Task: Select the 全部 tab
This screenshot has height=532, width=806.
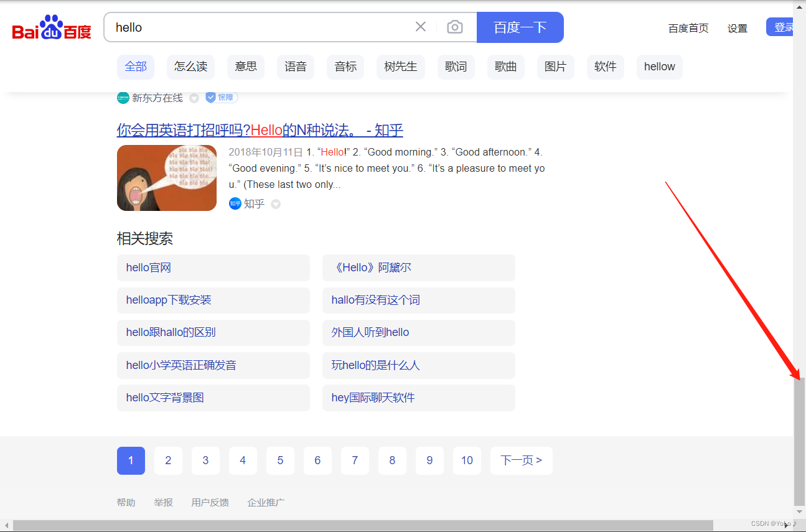Action: tap(136, 67)
